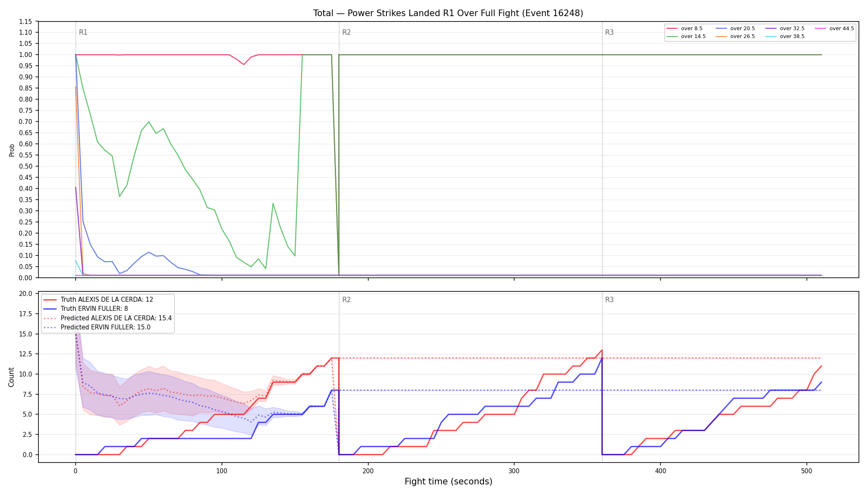
Task: Click the 100 tick on x-axis
Action: pyautogui.click(x=222, y=470)
